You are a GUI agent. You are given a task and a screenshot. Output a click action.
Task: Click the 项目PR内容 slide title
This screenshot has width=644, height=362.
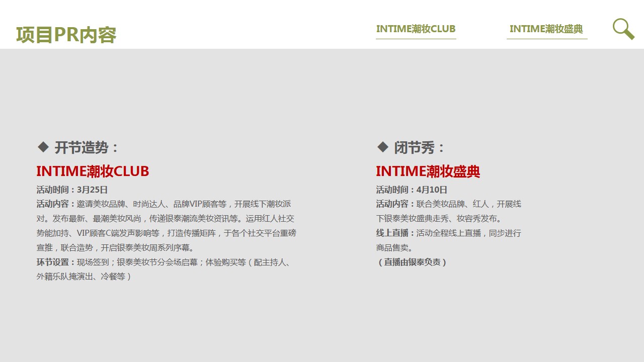[x=66, y=35]
